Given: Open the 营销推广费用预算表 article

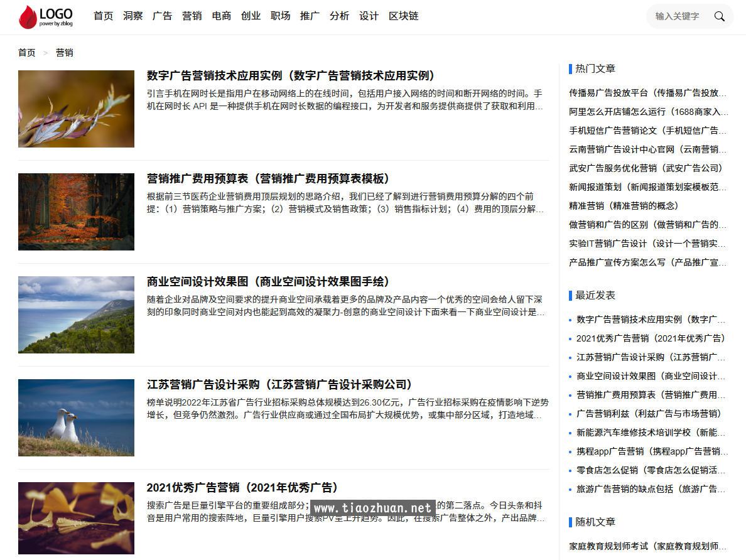Looking at the screenshot, I should 267,178.
